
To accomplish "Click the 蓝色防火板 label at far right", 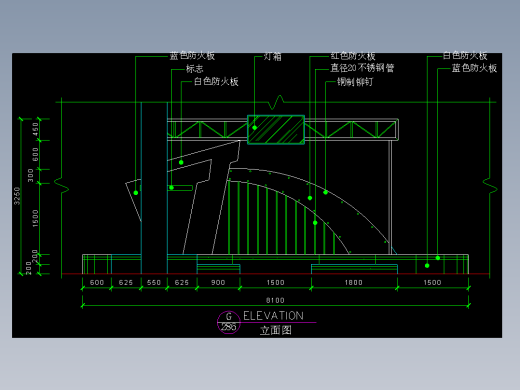I will pos(474,68).
